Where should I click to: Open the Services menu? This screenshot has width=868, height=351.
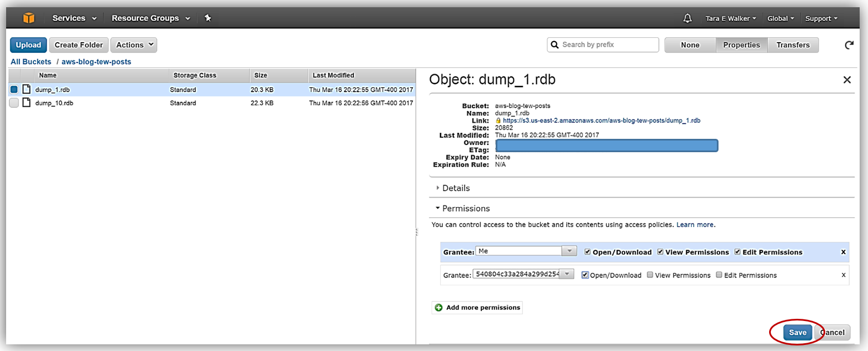(x=74, y=18)
